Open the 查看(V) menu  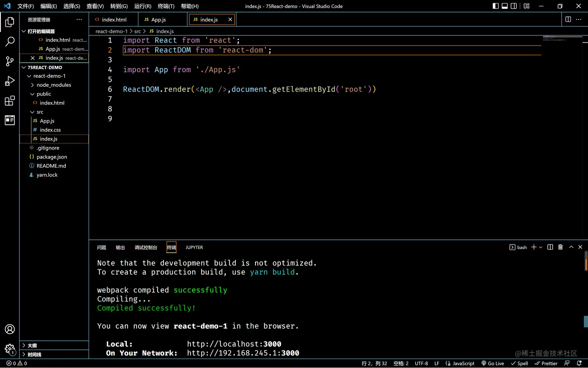(x=95, y=6)
